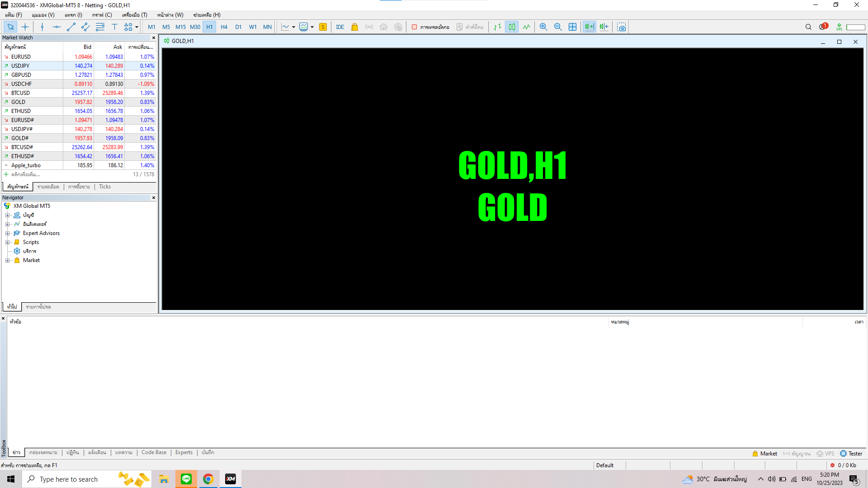Switch chart to W1 timeframe
Viewport: 868px width, 488px height.
253,27
